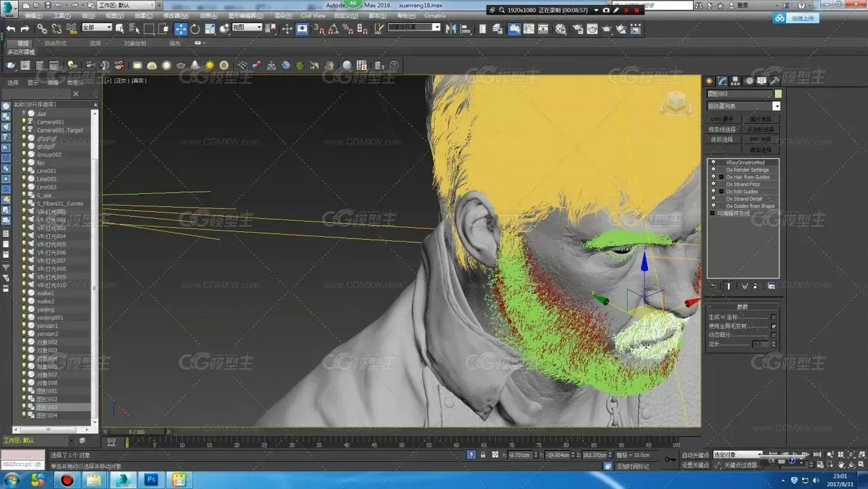Click the 体积选择 modifier button
The height and width of the screenshot is (489, 868).
pyautogui.click(x=721, y=140)
